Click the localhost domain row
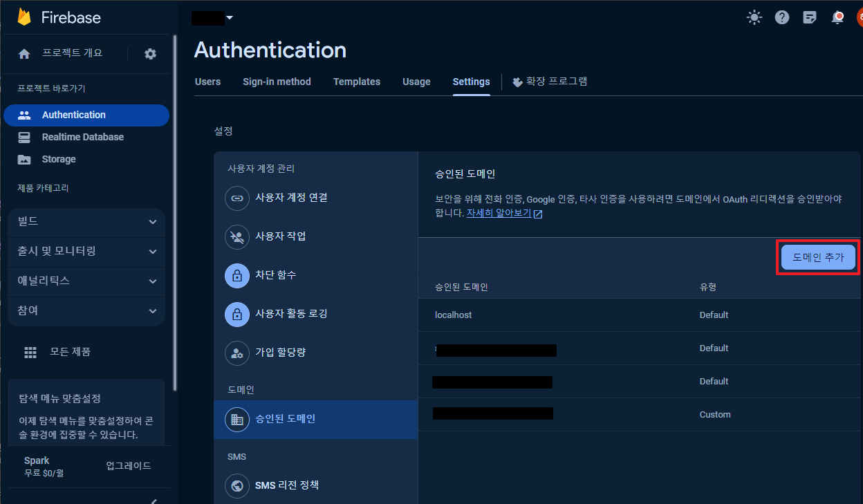Viewport: 863px width, 504px height. [x=640, y=315]
